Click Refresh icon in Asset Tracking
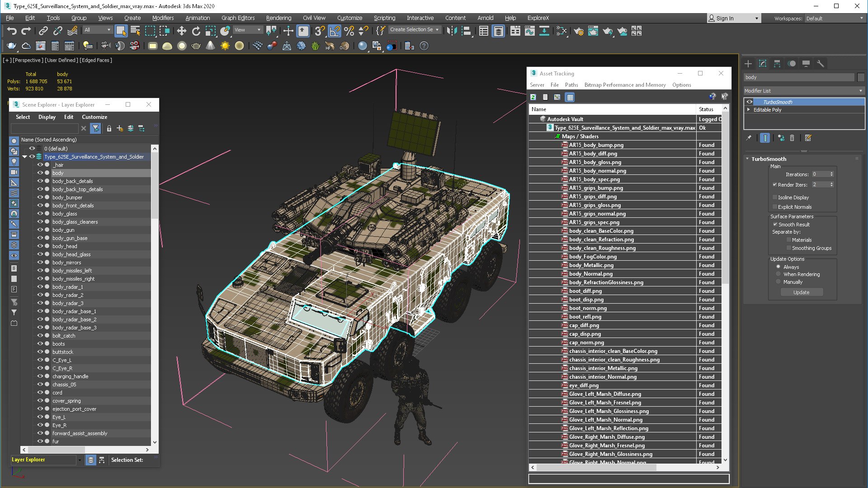The image size is (868, 488). 533,97
